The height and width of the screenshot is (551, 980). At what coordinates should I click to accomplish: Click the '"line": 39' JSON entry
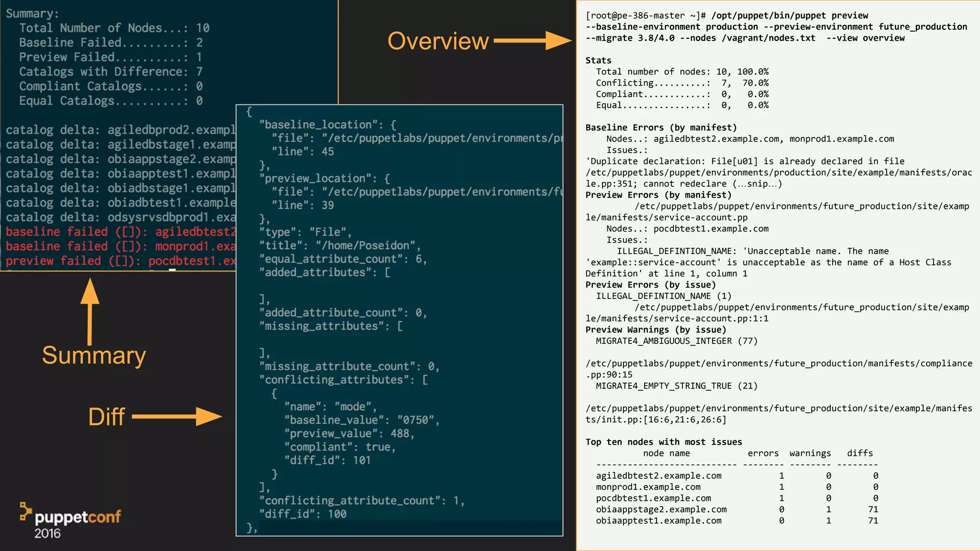(303, 205)
